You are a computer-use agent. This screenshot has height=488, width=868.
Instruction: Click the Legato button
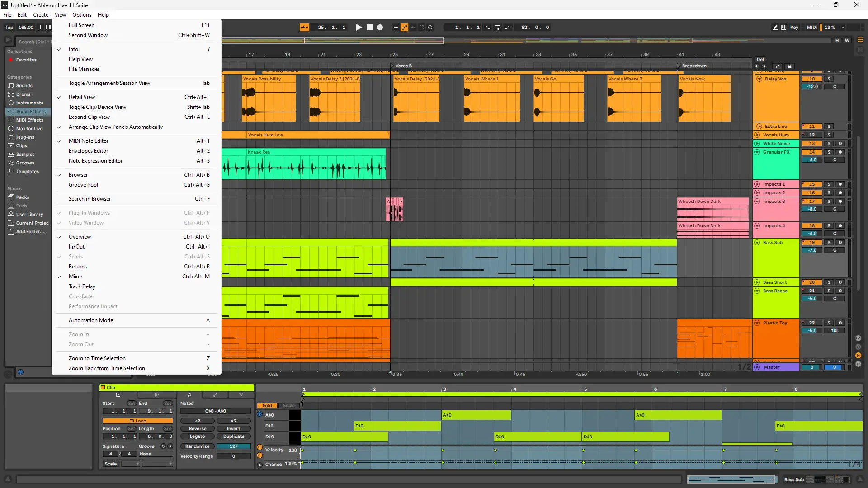coord(197,436)
